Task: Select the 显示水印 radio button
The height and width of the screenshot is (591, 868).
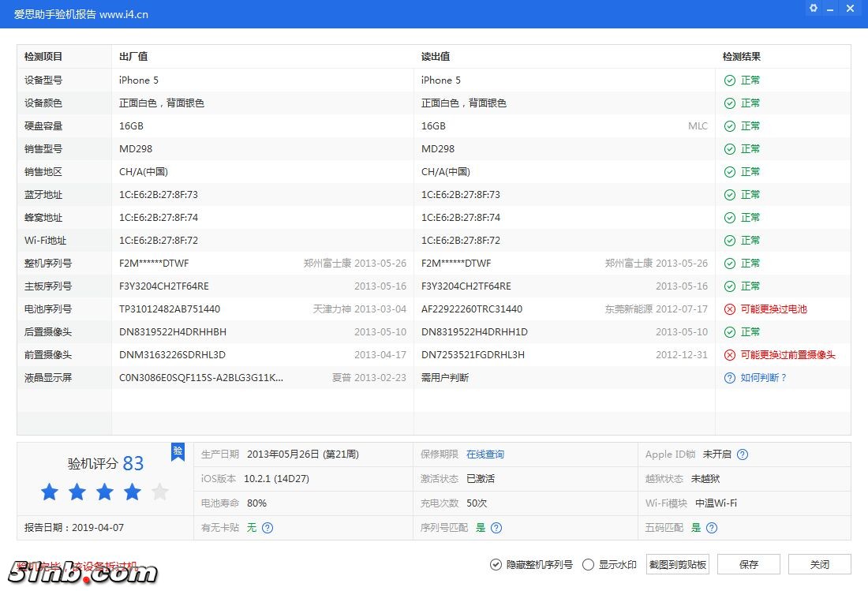Action: pyautogui.click(x=588, y=564)
